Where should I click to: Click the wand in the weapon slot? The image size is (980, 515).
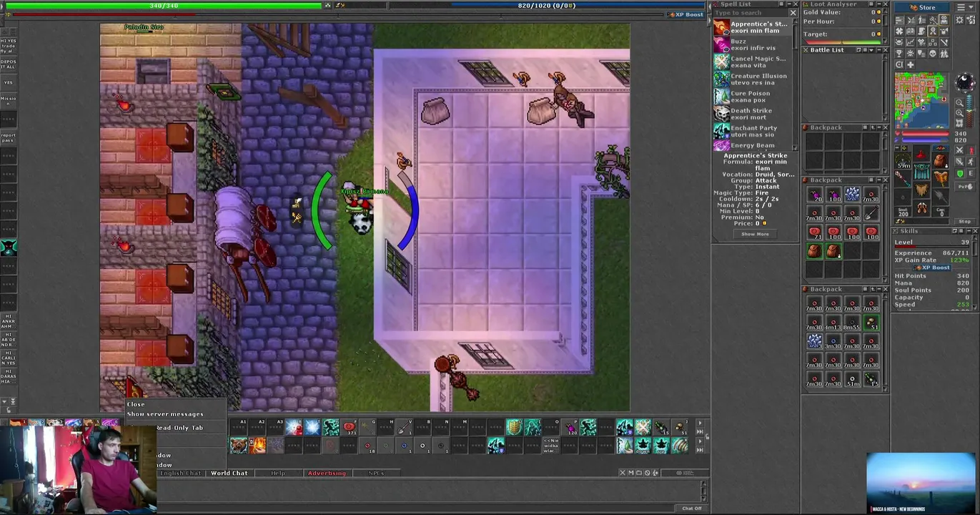pos(903,179)
